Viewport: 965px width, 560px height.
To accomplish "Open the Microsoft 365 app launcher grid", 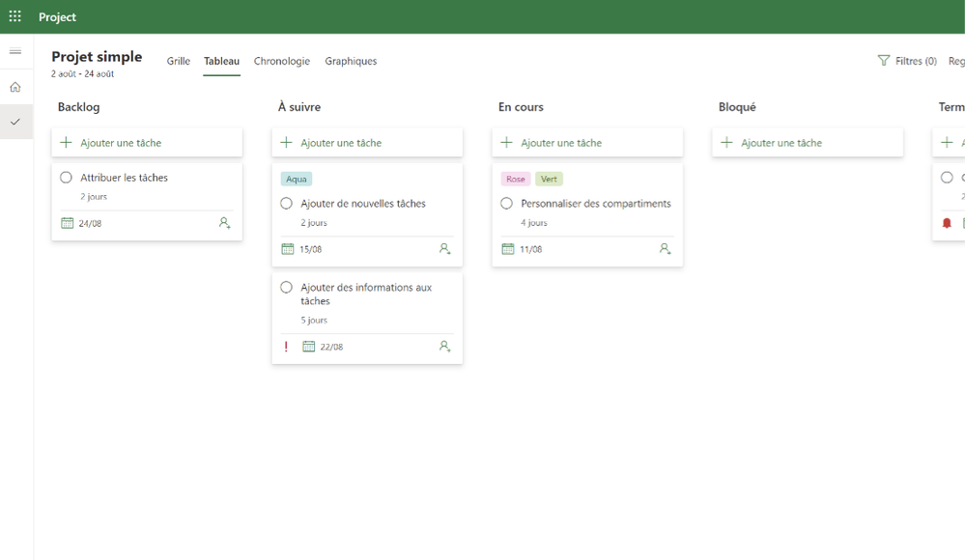I will tap(14, 16).
